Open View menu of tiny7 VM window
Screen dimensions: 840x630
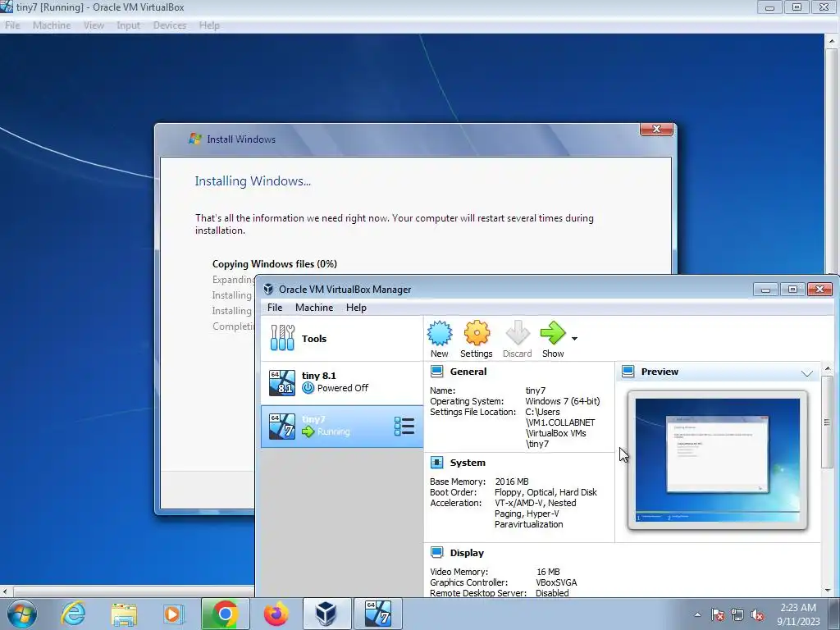(94, 25)
